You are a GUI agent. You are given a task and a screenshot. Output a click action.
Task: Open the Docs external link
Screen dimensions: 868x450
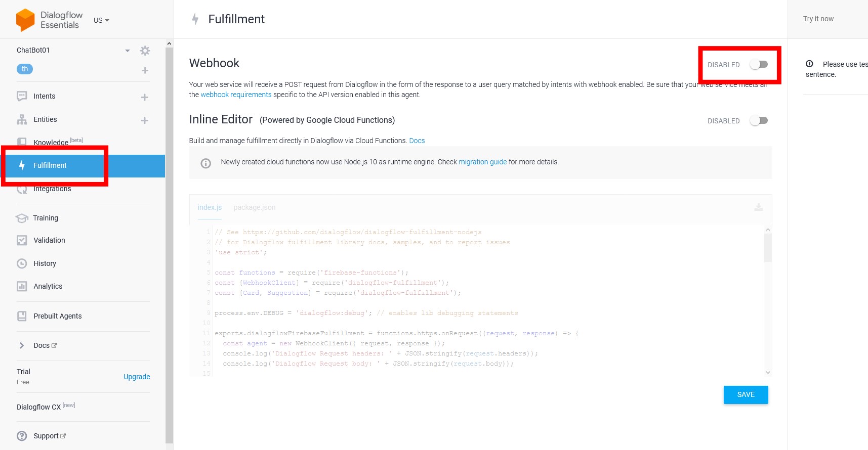(x=45, y=345)
